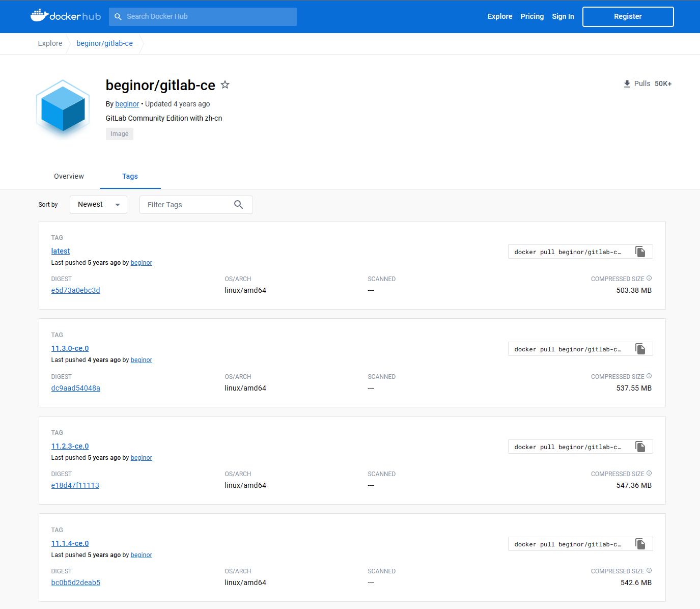Open digest e18d47f11113
The width and height of the screenshot is (700, 609).
pyautogui.click(x=75, y=485)
